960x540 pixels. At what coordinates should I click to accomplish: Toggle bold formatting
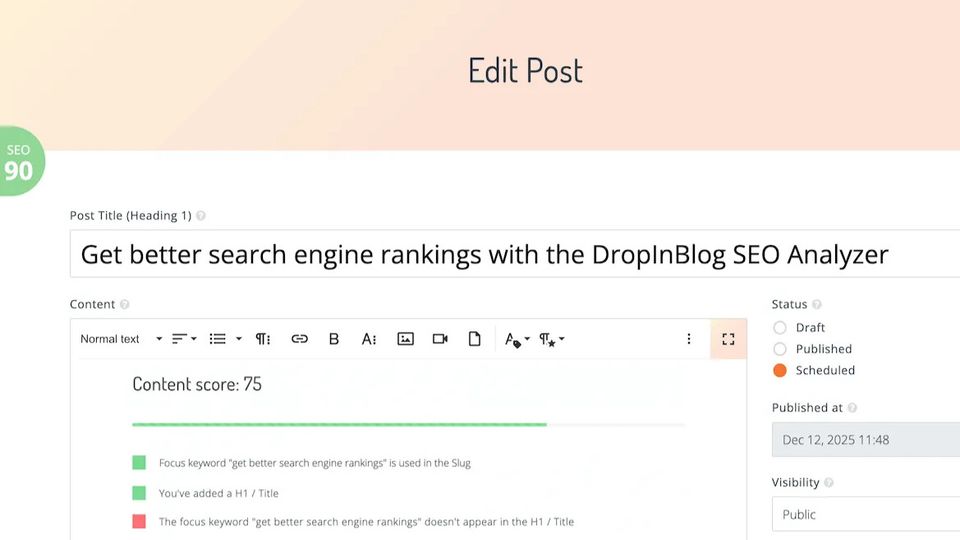[x=334, y=339]
